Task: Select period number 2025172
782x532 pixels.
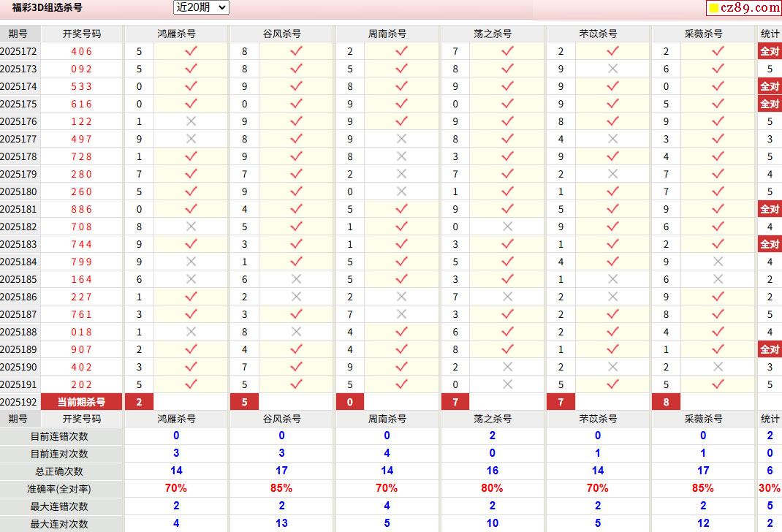Action: tap(18, 51)
